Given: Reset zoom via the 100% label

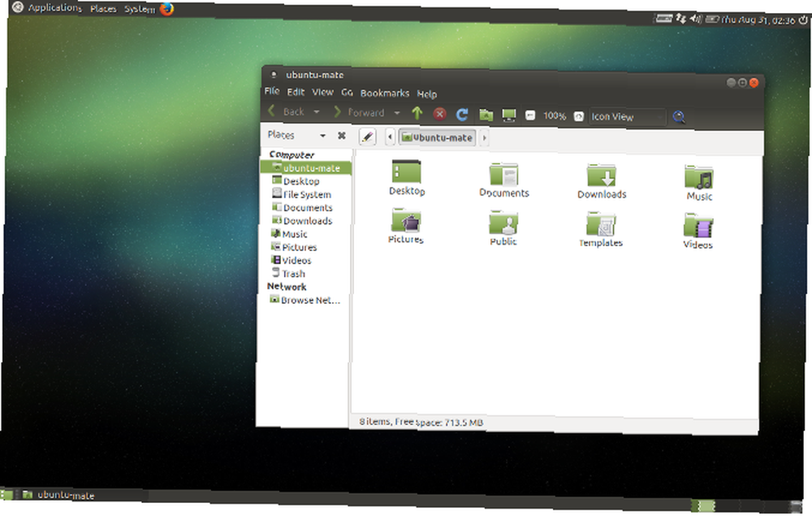Looking at the screenshot, I should 554,115.
